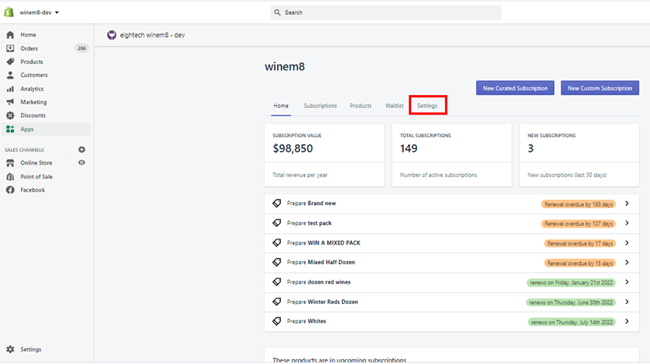
Task: Open Analytics bar chart icon
Action: click(10, 89)
